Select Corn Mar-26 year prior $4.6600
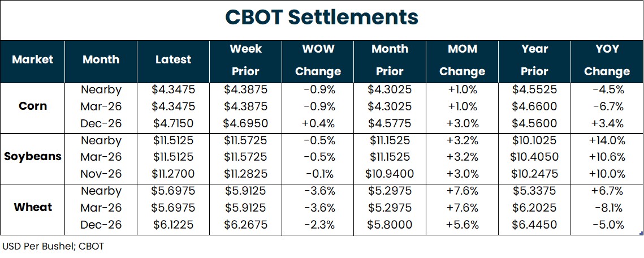Screen dimensions: 644x258 [534, 106]
